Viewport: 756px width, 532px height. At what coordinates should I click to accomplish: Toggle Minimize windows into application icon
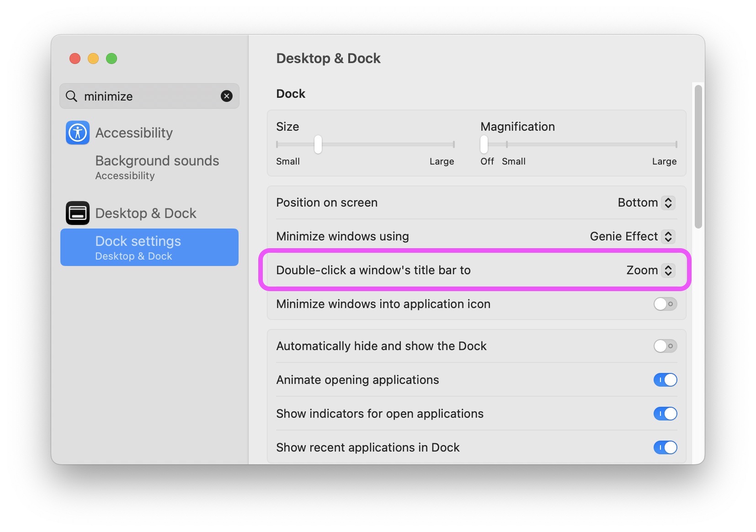(x=665, y=304)
